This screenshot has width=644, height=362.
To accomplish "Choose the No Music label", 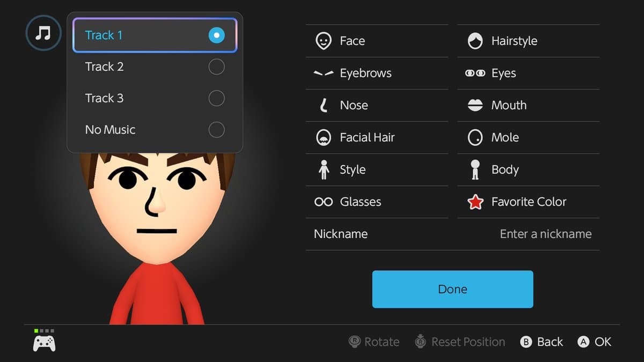I will coord(110,130).
